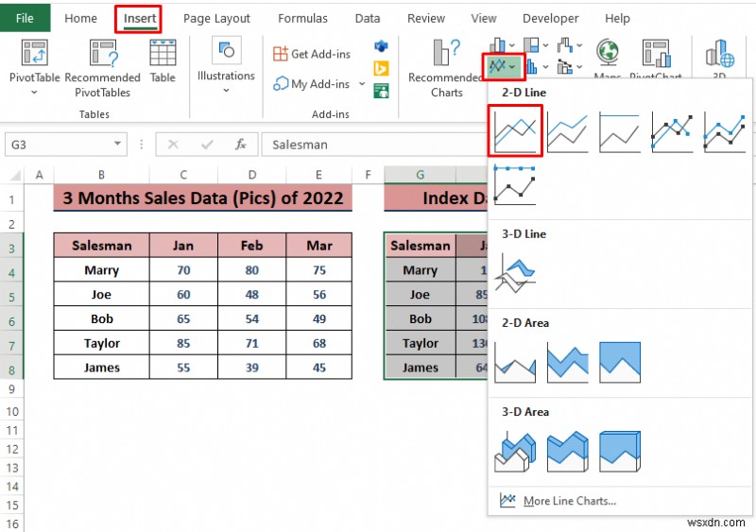Select column G header

pyautogui.click(x=420, y=175)
